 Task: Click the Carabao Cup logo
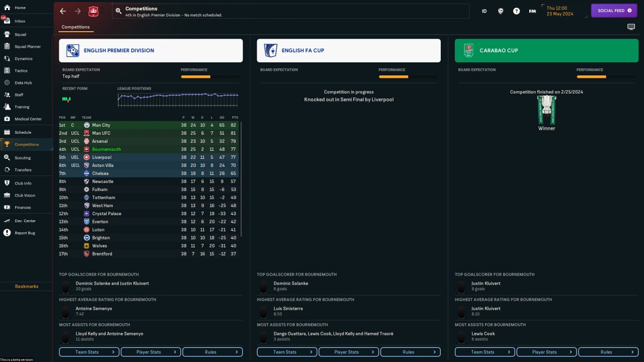[x=468, y=50]
